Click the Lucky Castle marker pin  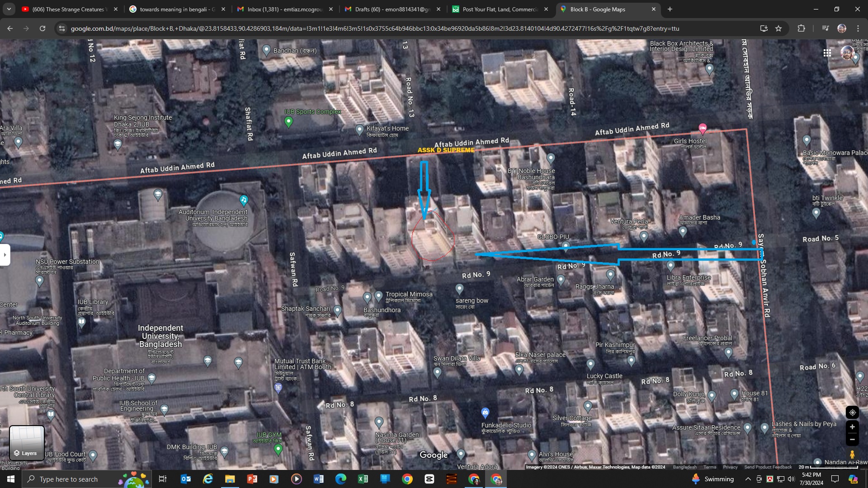tap(590, 364)
